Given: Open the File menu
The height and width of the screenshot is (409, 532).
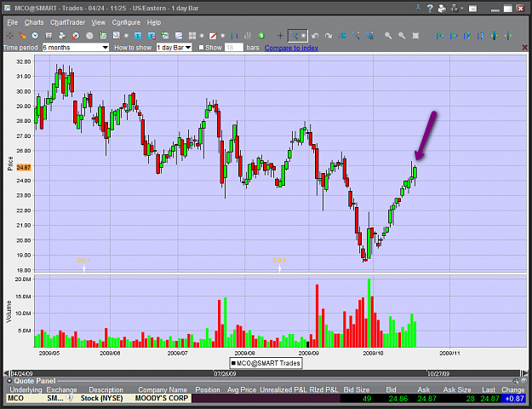Looking at the screenshot, I should [12, 22].
